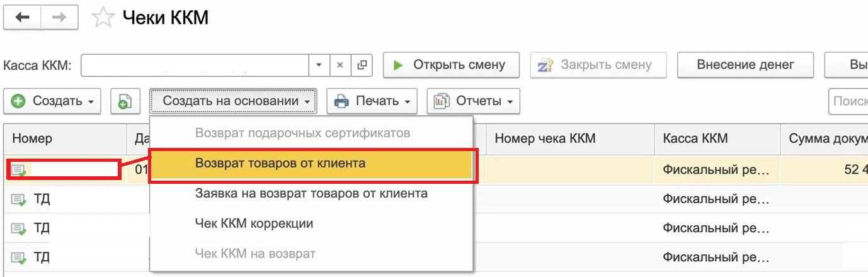Image resolution: width=868 pixels, height=277 pixels.
Task: Click the copy document icon button
Action: pyautogui.click(x=125, y=101)
